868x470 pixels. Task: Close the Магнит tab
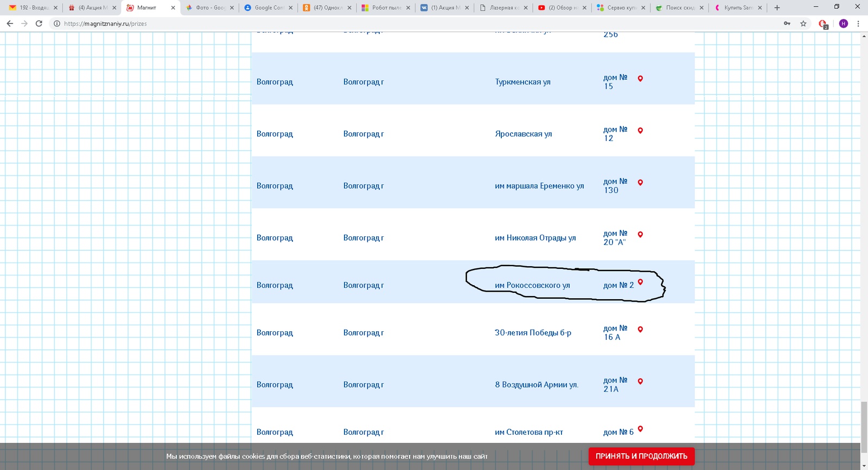(173, 8)
